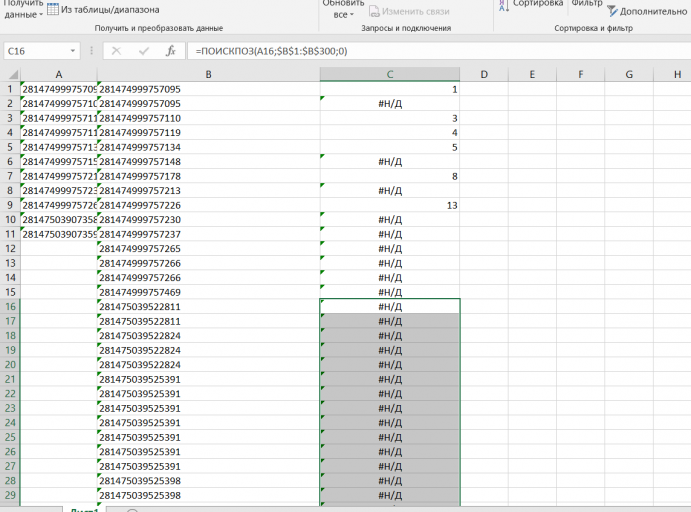Confirm formula with checkmark icon
The image size is (691, 512).
click(x=144, y=51)
